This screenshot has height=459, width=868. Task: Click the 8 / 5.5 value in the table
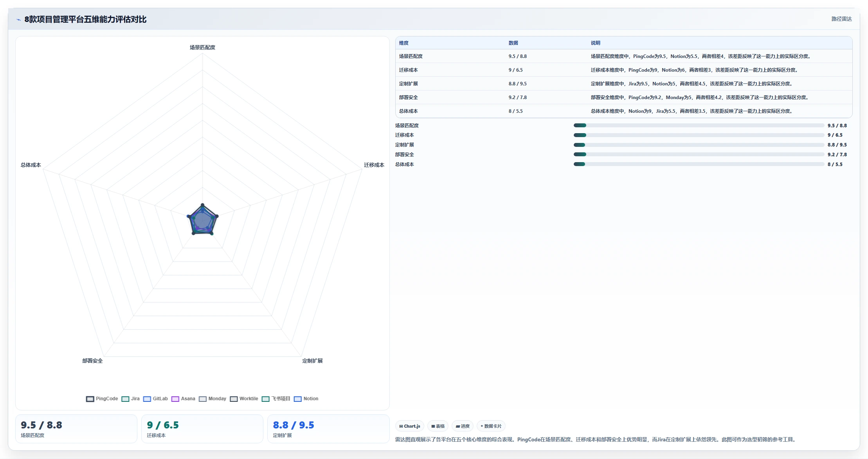click(x=516, y=111)
